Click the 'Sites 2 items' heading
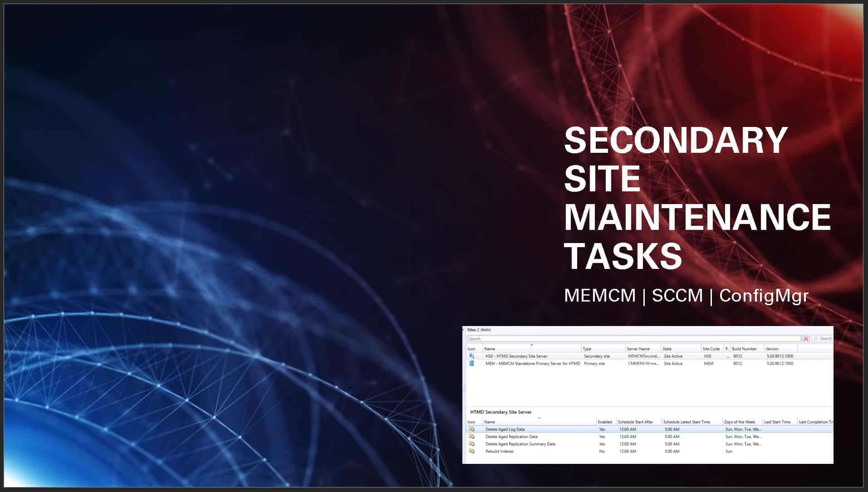The image size is (868, 492). pos(479,330)
